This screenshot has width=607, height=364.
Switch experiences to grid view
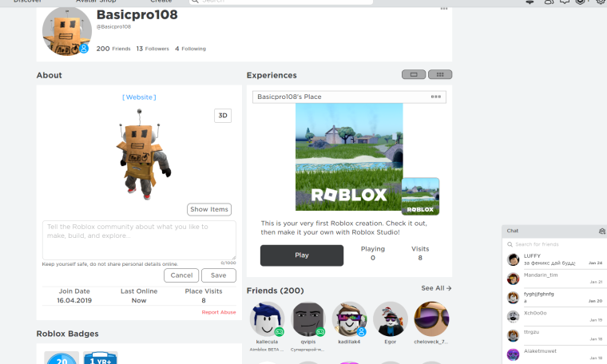(x=439, y=75)
